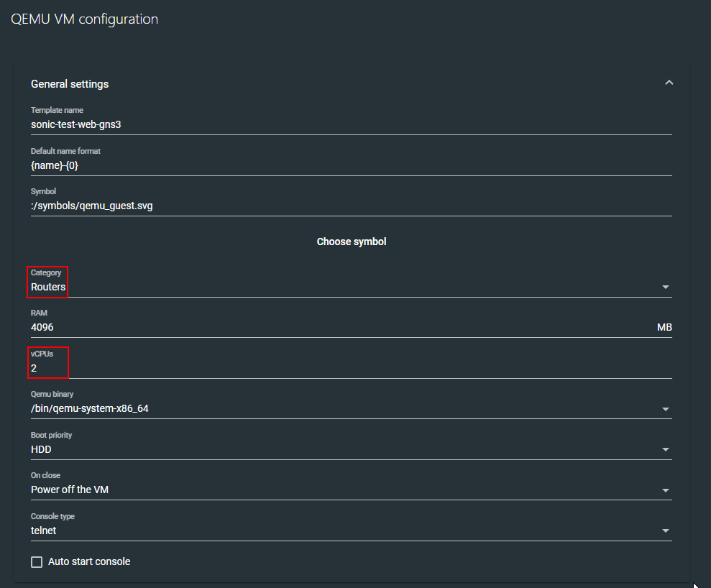
Task: Click the Routers value in Category
Action: 48,287
